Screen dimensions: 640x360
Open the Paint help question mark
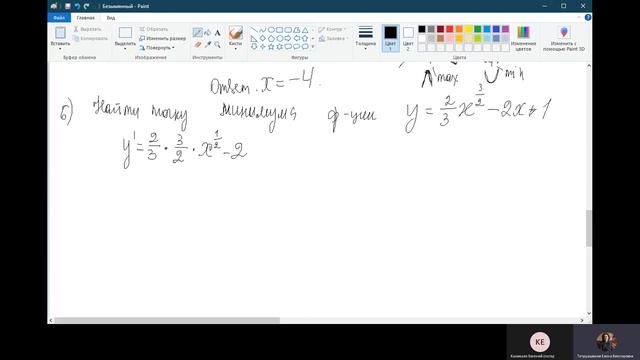click(x=588, y=18)
